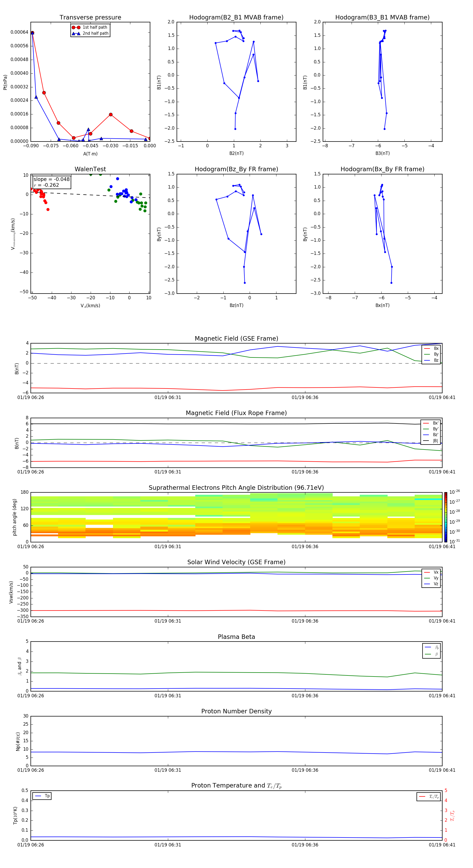Click '2nd half path' legend entry
473x868 pixels.
(x=90, y=33)
